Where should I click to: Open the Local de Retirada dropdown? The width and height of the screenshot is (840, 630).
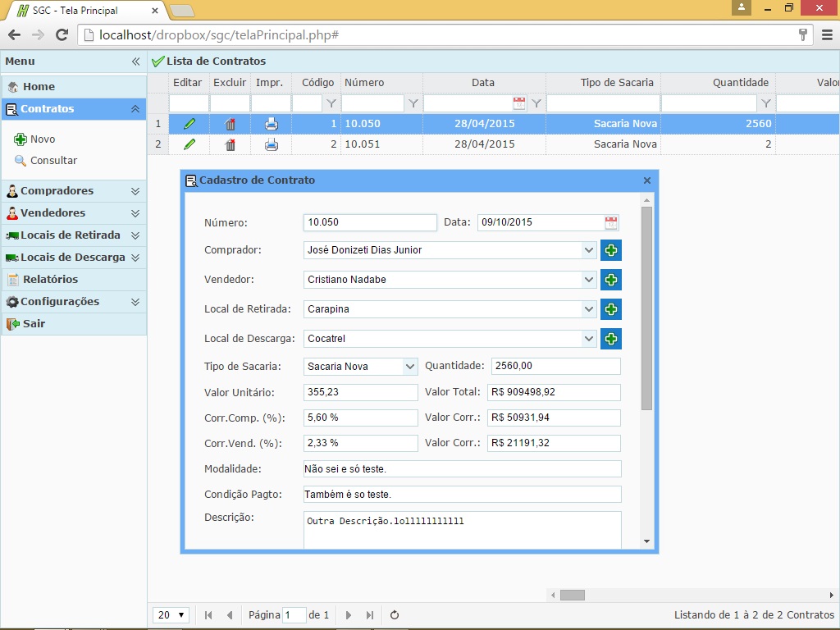coord(588,309)
